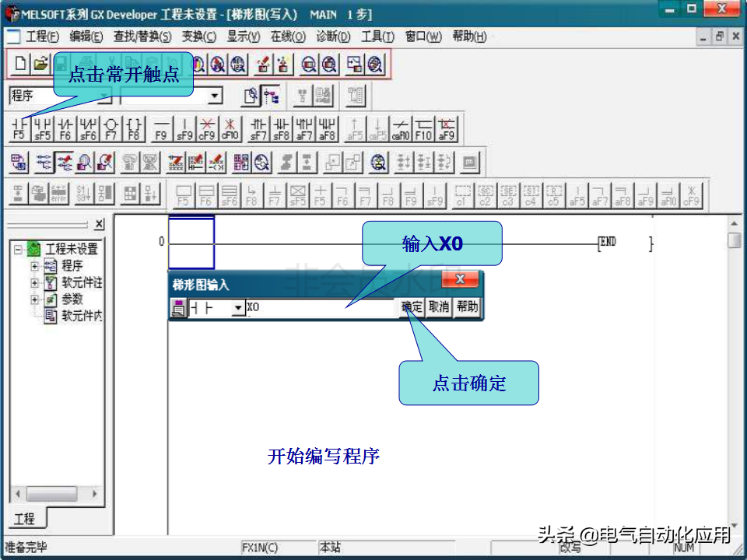Insert application instruction F8 button
Screen dimensions: 747x560
point(134,129)
